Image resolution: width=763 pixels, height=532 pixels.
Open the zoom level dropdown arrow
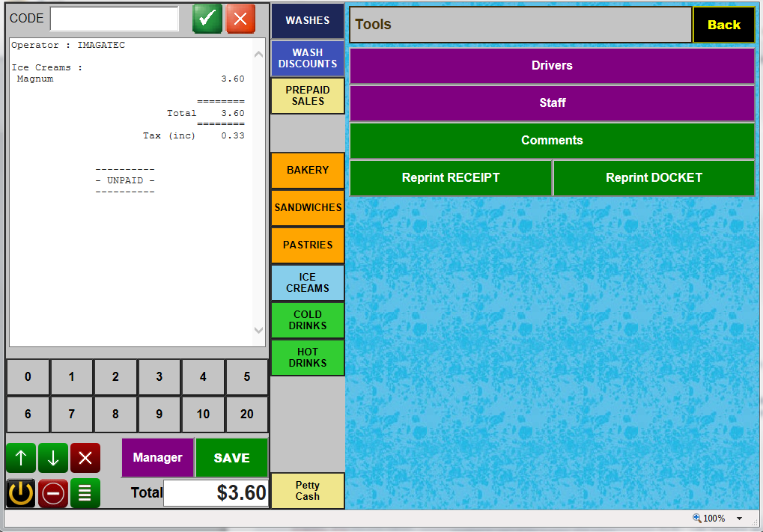pos(739,519)
